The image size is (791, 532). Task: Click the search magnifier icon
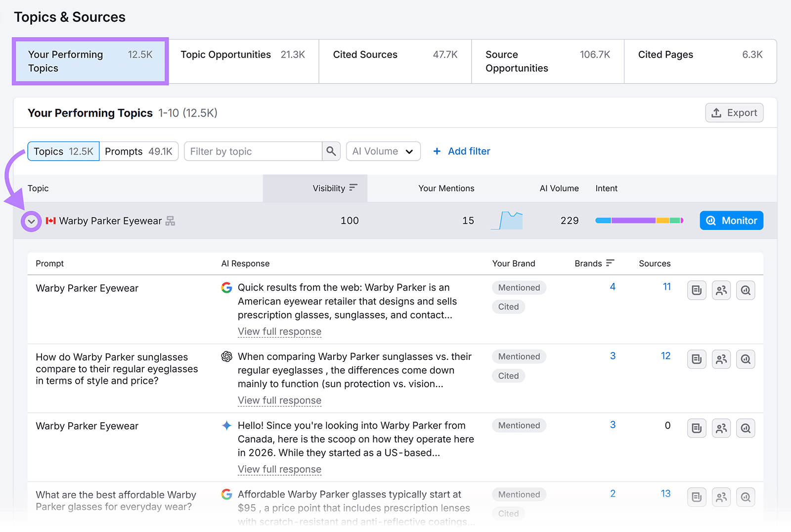point(331,151)
